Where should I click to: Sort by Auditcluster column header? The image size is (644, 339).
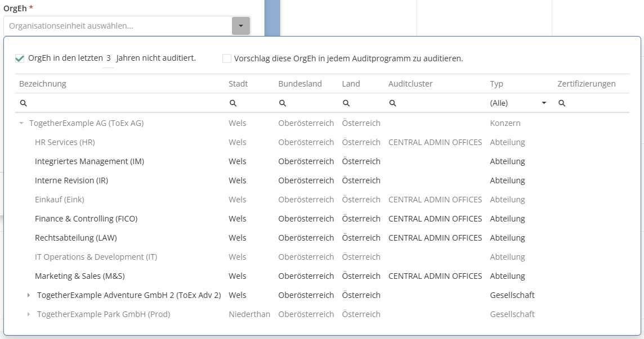click(x=410, y=84)
